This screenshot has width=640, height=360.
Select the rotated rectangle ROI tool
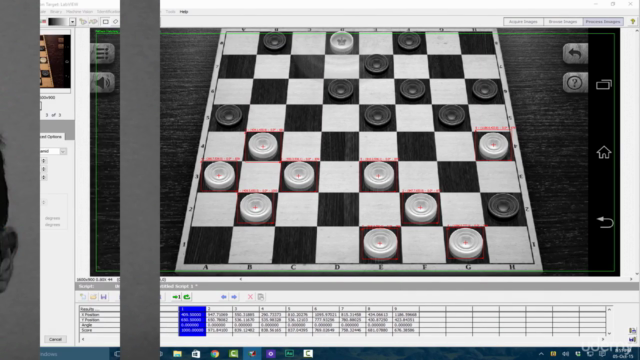[x=116, y=22]
